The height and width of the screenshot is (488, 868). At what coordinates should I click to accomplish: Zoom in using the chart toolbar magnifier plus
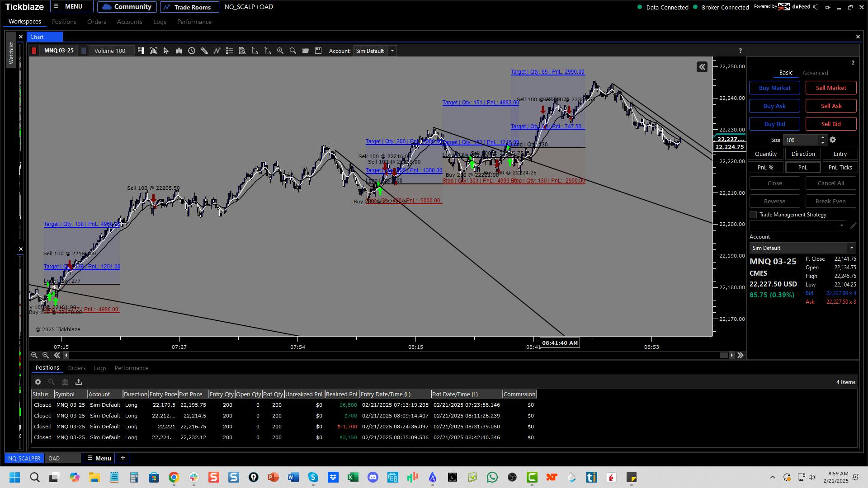[280, 51]
